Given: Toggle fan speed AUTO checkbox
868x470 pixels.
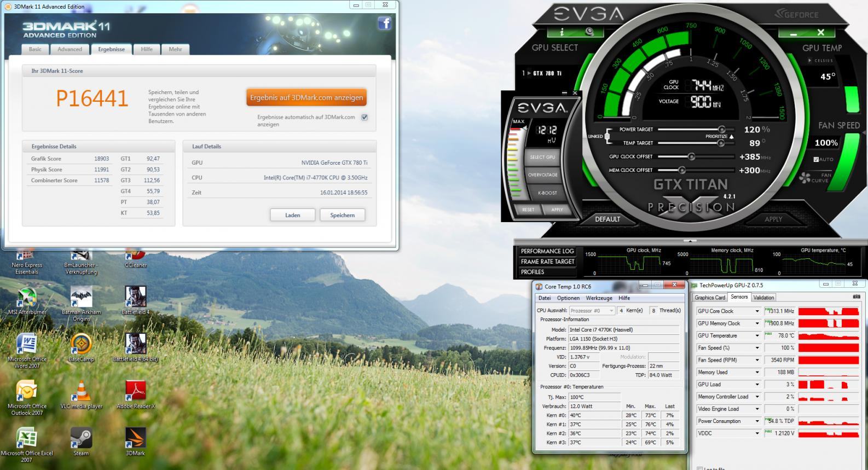Looking at the screenshot, I should 817,159.
